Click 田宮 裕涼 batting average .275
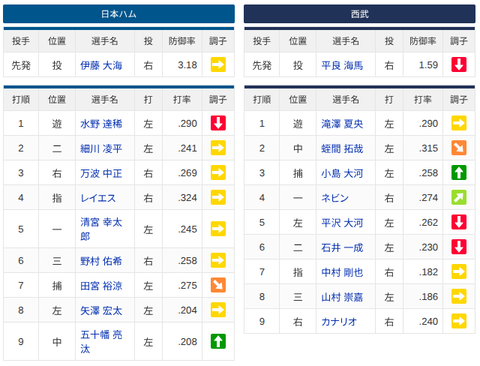The height and width of the screenshot is (366, 480). [x=187, y=286]
